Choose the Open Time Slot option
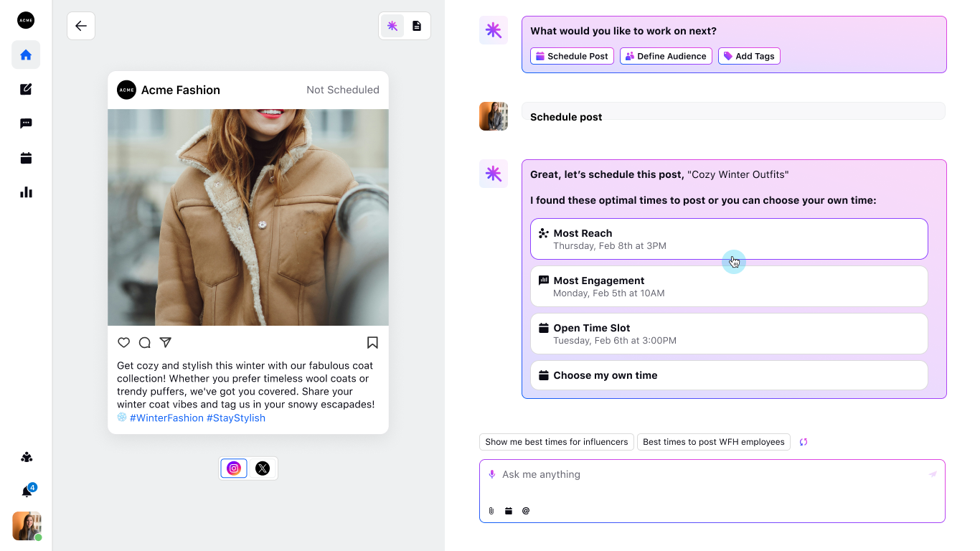Image resolution: width=980 pixels, height=551 pixels. [x=728, y=334]
